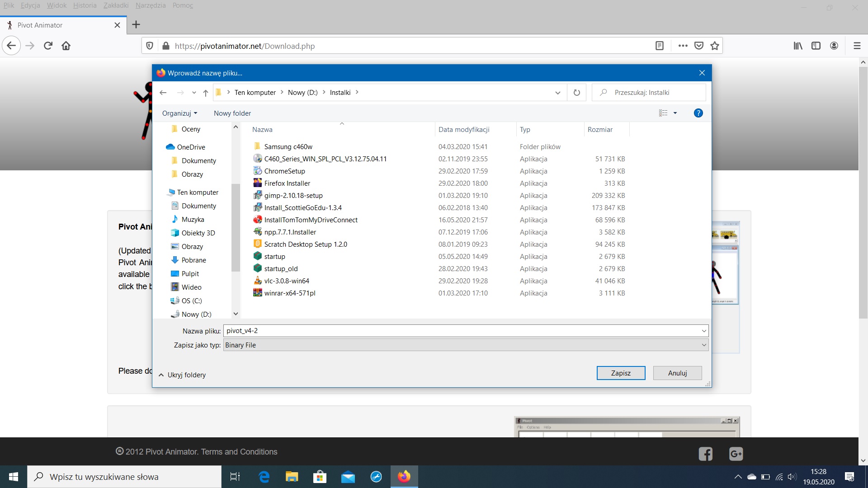Switch to the Pivot Animator tab
This screenshot has width=868, height=488.
(63, 25)
